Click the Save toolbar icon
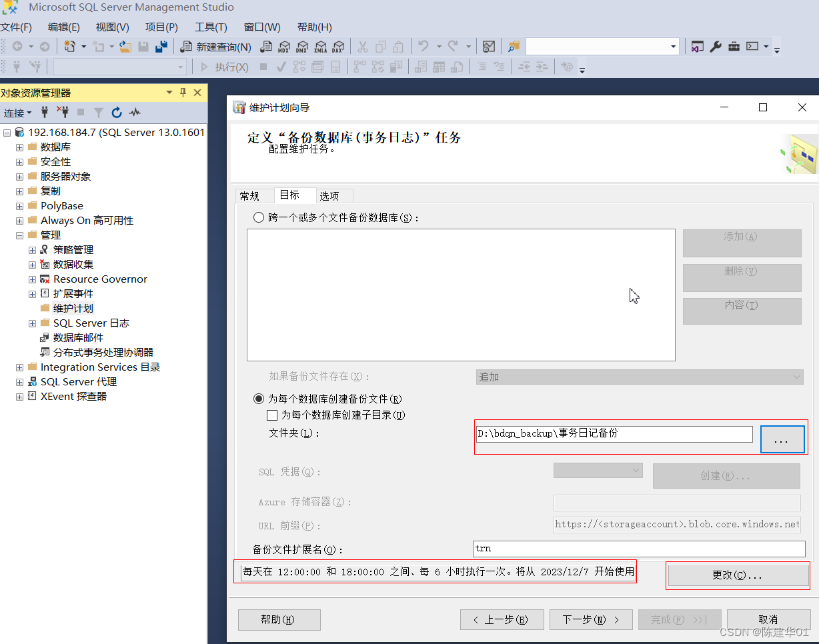The image size is (819, 644). [143, 47]
